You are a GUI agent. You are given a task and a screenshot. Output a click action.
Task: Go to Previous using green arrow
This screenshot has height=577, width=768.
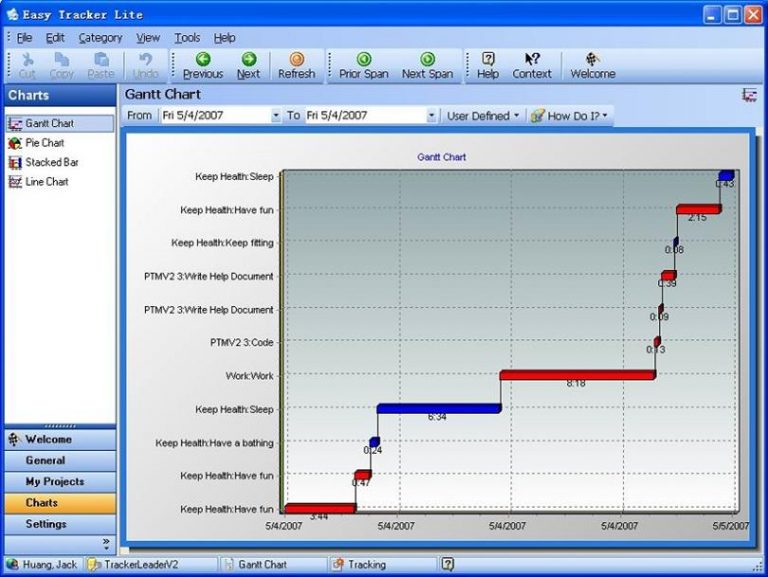pyautogui.click(x=203, y=66)
